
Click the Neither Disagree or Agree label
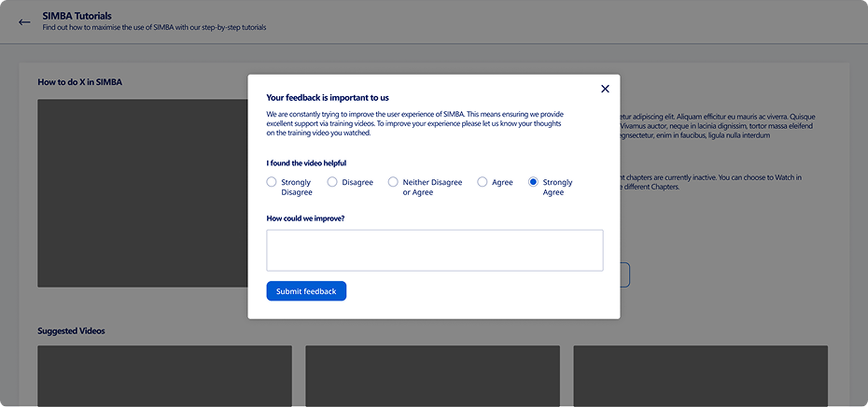click(432, 188)
